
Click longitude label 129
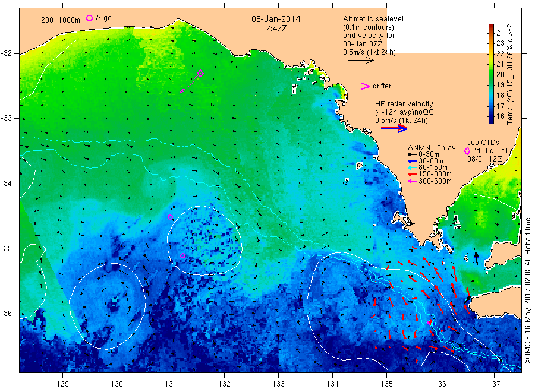63,384
